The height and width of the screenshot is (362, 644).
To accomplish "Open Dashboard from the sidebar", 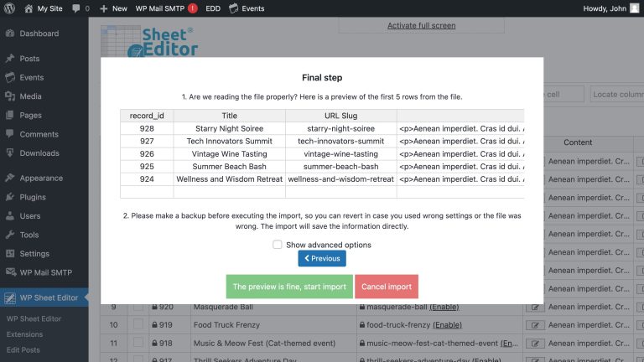I will (39, 34).
